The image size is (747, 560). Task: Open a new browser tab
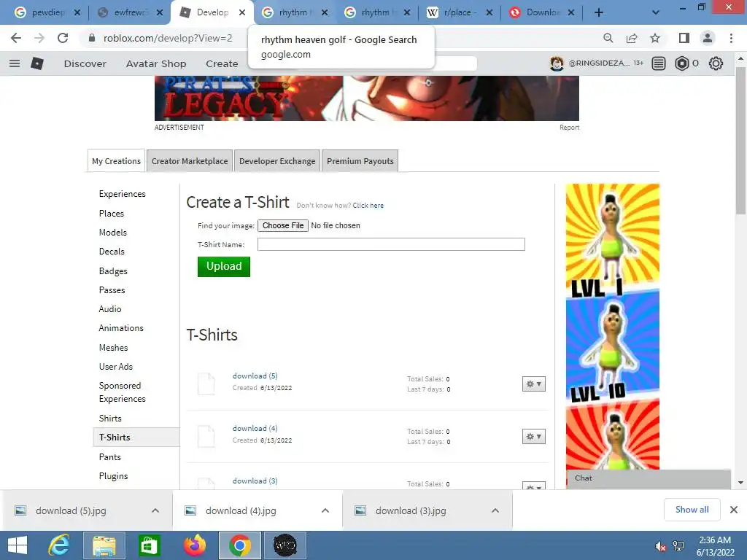(599, 12)
